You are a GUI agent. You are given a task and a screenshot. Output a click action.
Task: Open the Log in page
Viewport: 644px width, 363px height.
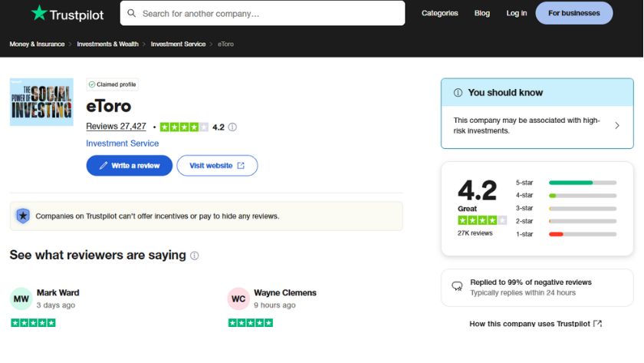516,13
